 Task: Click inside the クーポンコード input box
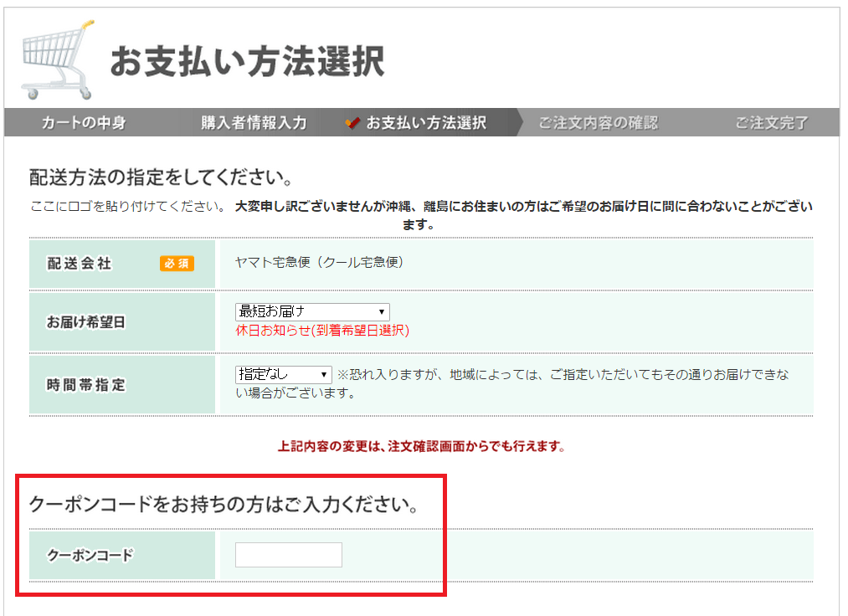coord(288,554)
